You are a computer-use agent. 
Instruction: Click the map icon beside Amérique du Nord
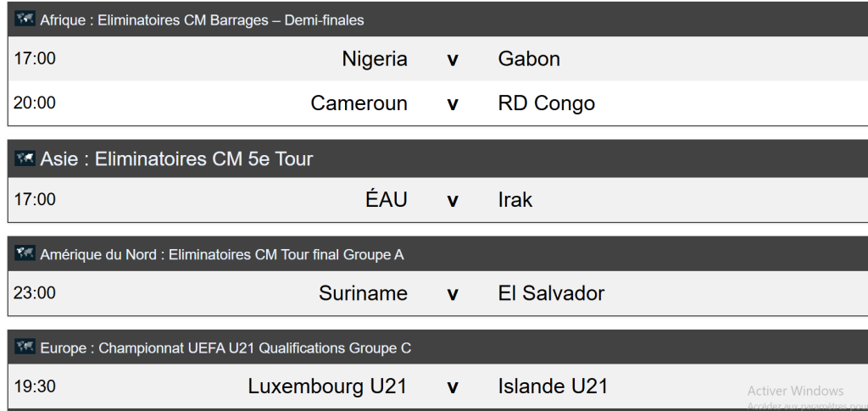tap(25, 254)
